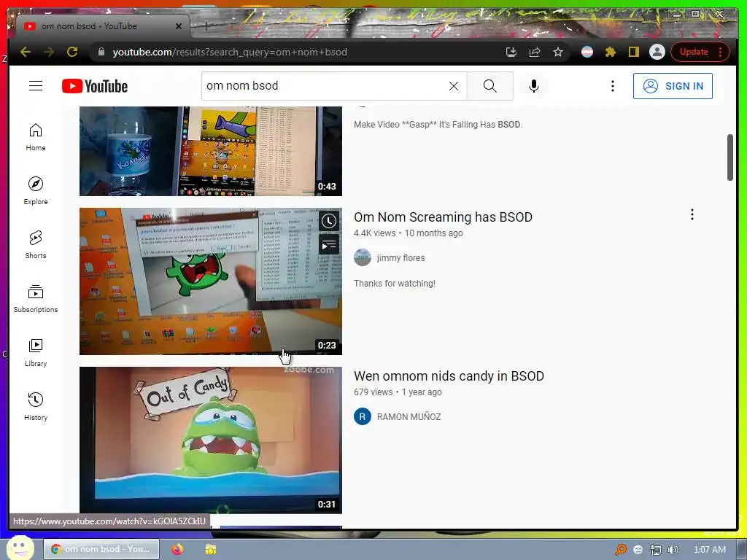Image resolution: width=747 pixels, height=560 pixels.
Task: Click the address bar URL text
Action: (x=230, y=52)
